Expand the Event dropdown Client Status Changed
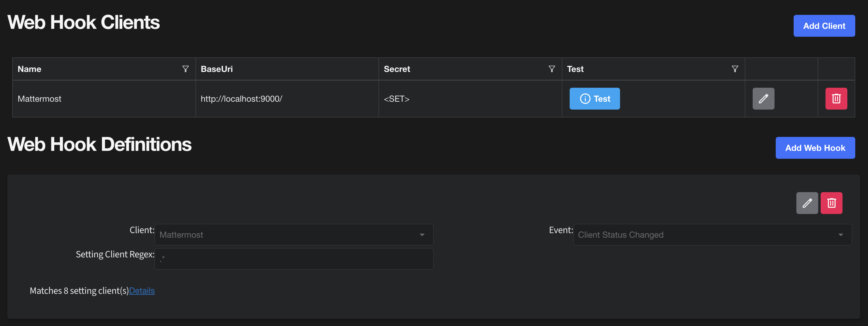Screen dimensions: 868x326 pyautogui.click(x=712, y=235)
